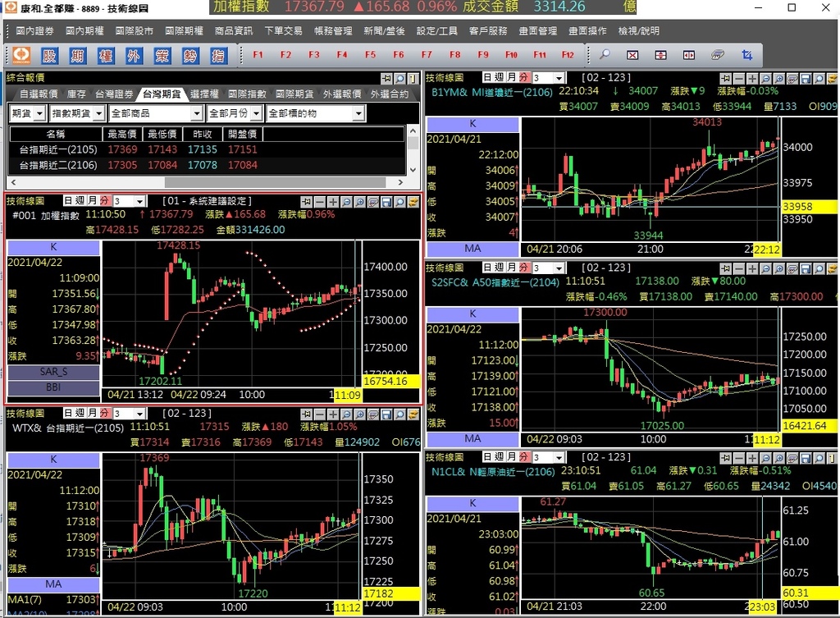Click the orange Concord logo toolbar icon
The image size is (840, 618).
(21, 55)
